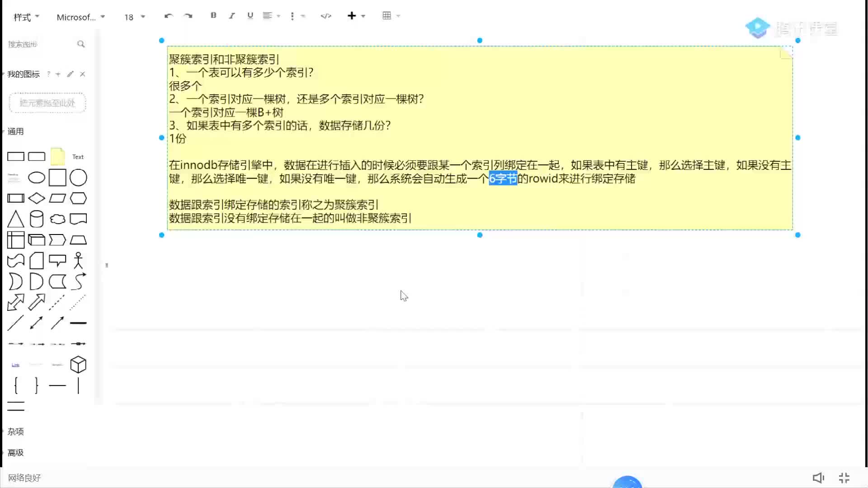The image size is (868, 488).
Task: Click the highlighted 6字节 blue text element
Action: click(x=504, y=179)
